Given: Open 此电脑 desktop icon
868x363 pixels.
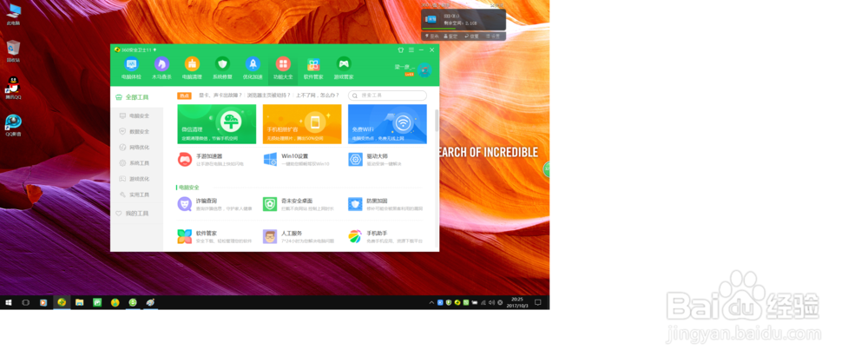Looking at the screenshot, I should (13, 14).
